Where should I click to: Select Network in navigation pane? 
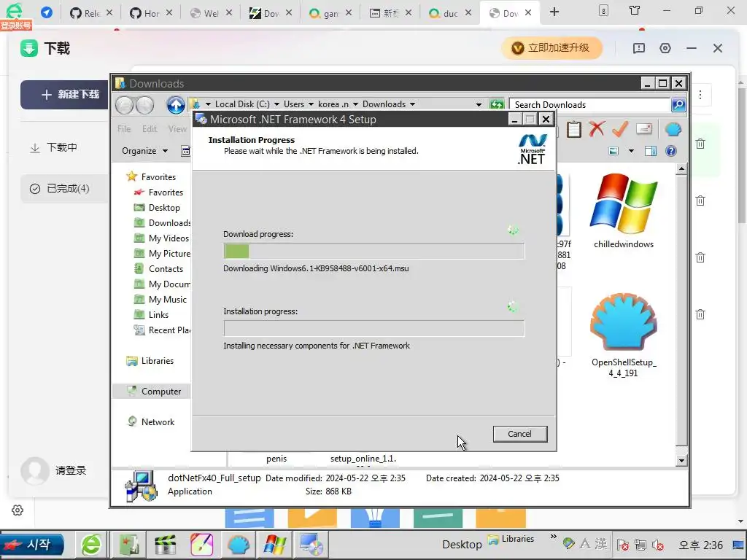pyautogui.click(x=150, y=422)
